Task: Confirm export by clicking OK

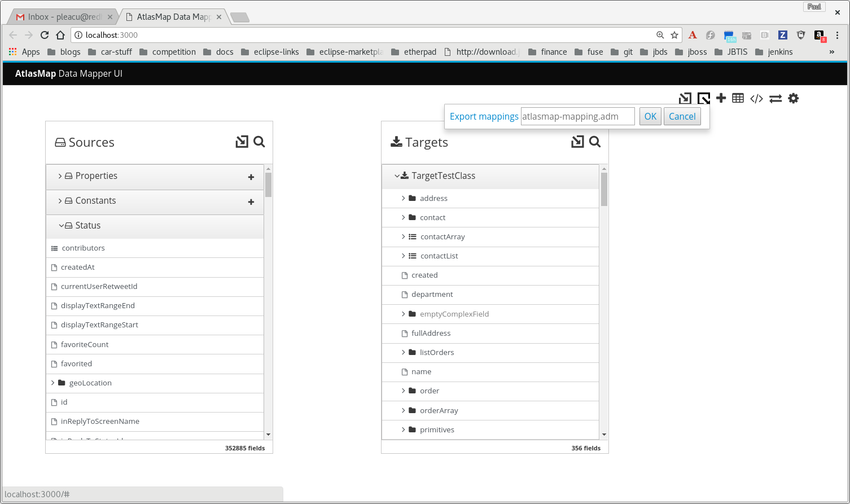Action: [650, 116]
